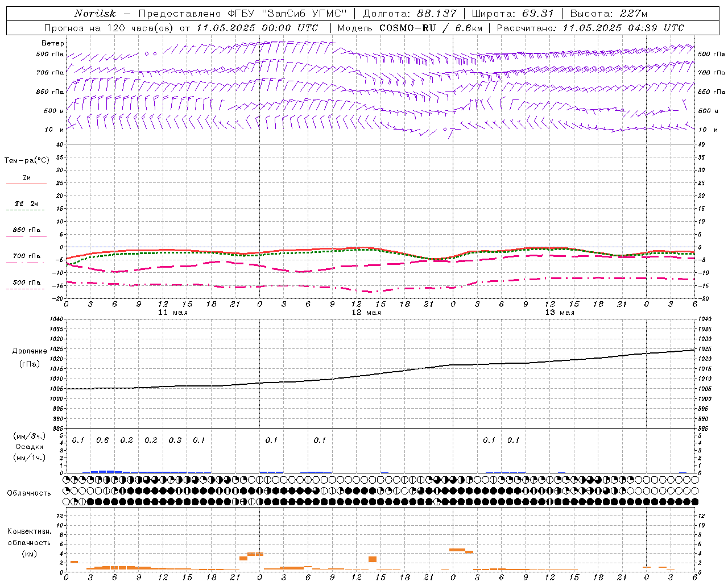Screen dimensions: 728x582
Task: Click the '(мм/1ч.)' precipitation unit label
Action: click(30, 458)
